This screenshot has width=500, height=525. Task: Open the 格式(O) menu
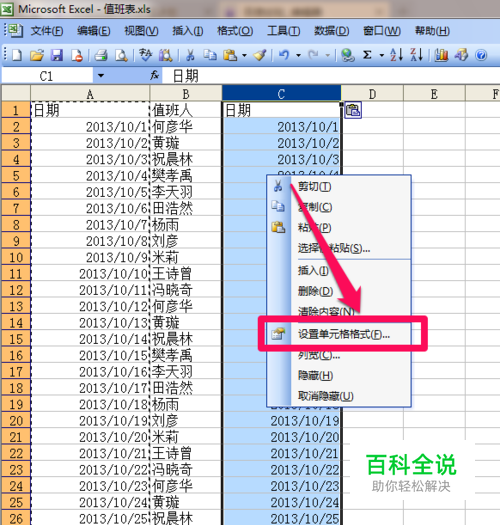point(235,31)
